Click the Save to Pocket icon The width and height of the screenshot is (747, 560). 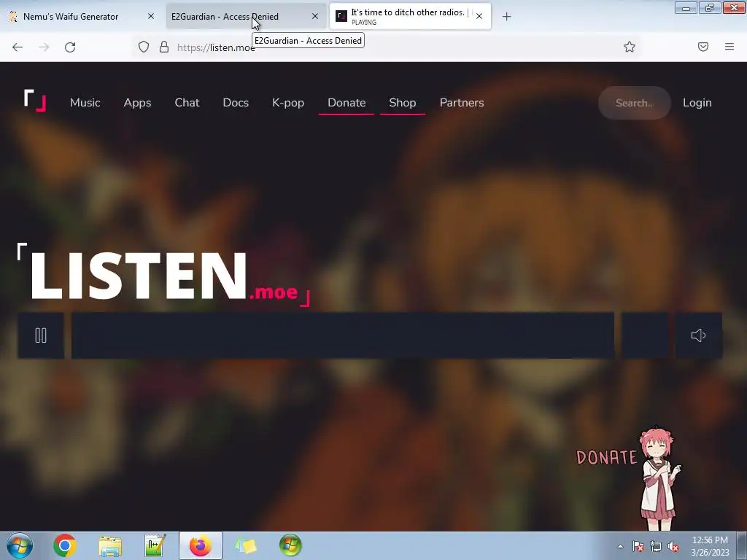pyautogui.click(x=703, y=47)
